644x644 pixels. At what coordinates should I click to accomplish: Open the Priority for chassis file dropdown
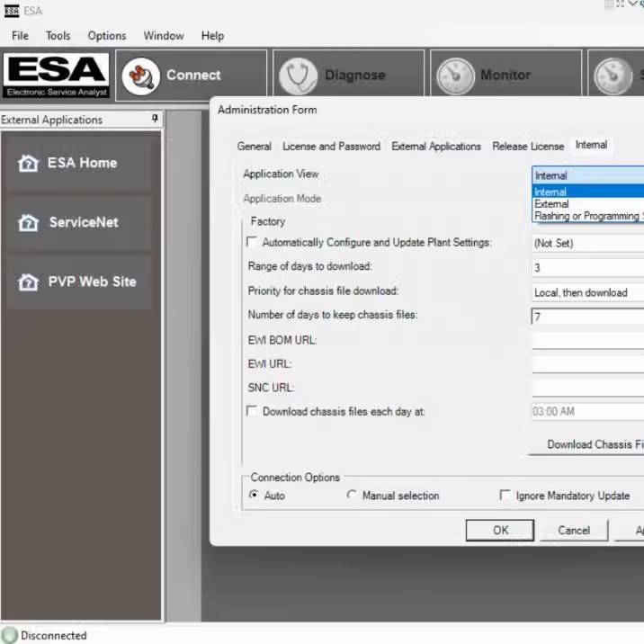click(587, 292)
